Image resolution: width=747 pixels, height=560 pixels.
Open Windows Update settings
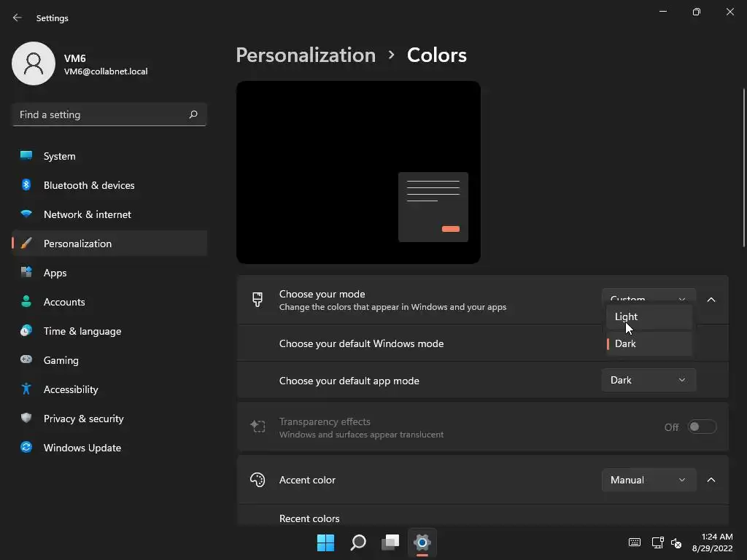(109, 448)
